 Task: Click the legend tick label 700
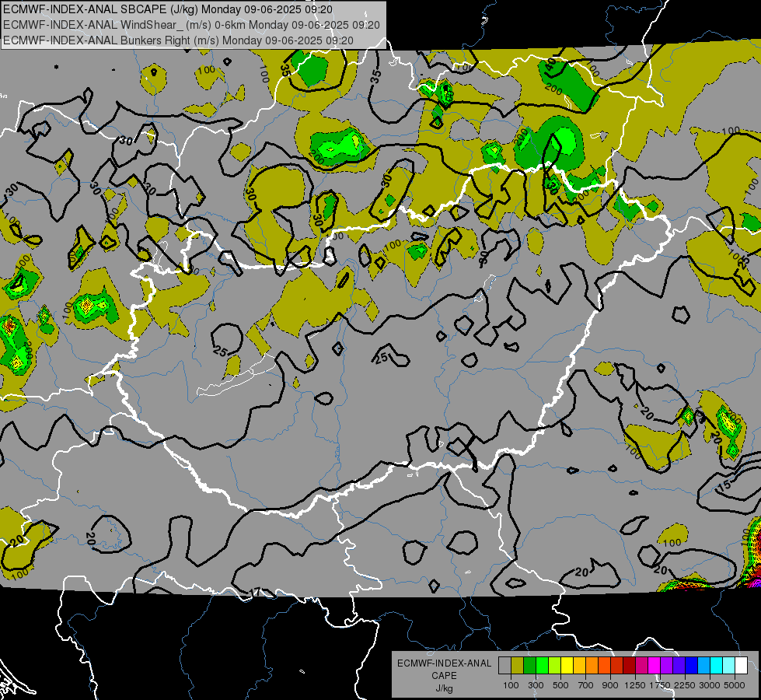pos(586,685)
